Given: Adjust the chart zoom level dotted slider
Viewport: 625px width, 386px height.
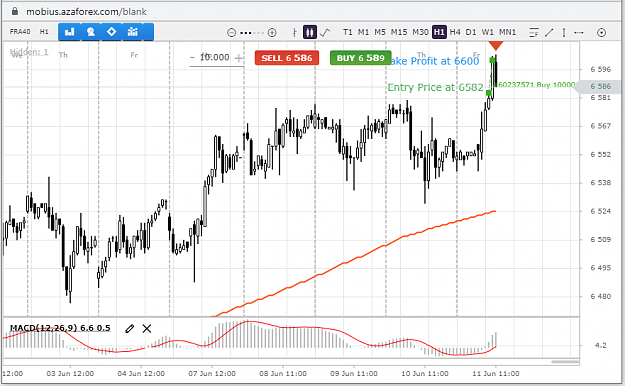Looking at the screenshot, I should click(x=252, y=33).
